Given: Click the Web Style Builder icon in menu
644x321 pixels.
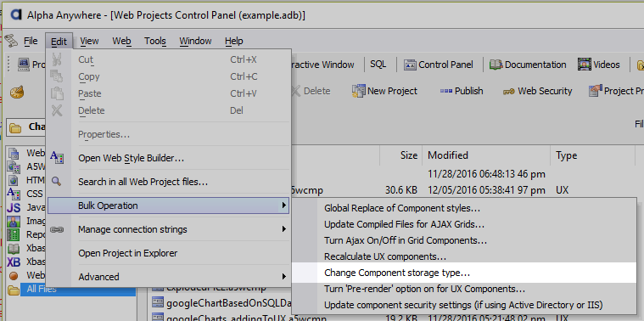Looking at the screenshot, I should 57,157.
